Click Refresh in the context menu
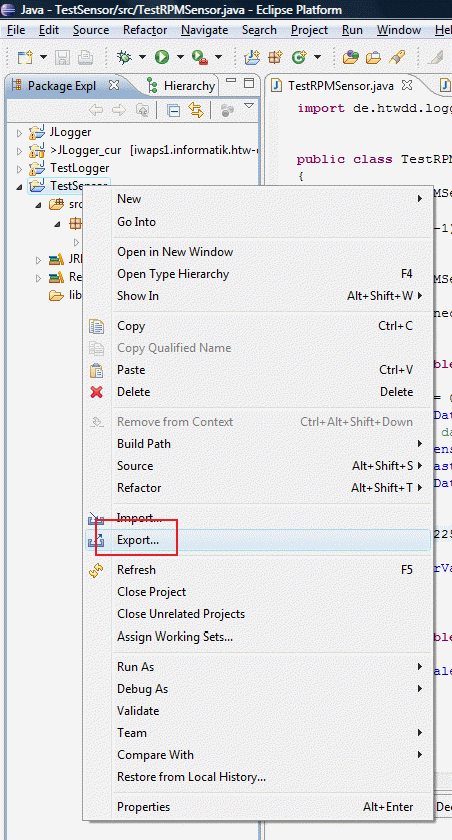The image size is (452, 840). coord(259,570)
